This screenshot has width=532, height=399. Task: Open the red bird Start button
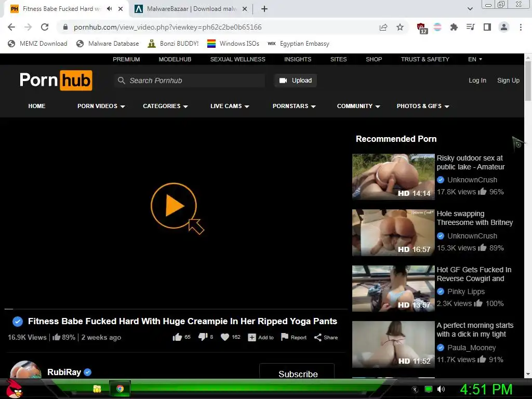[x=14, y=389]
